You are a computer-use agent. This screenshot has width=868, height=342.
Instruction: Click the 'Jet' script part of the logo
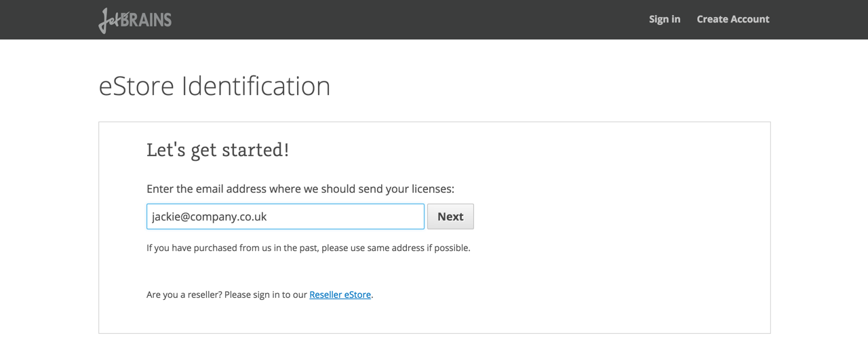click(111, 20)
